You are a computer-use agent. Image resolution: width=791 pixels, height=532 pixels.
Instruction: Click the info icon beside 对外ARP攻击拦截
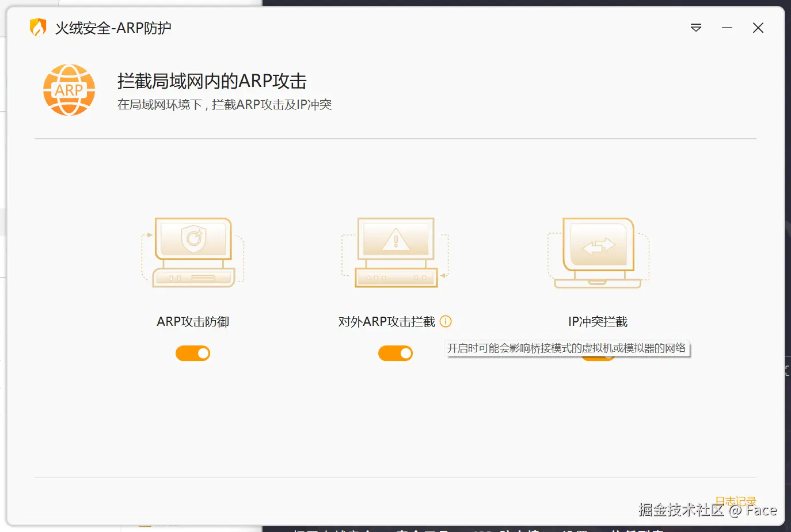point(446,321)
